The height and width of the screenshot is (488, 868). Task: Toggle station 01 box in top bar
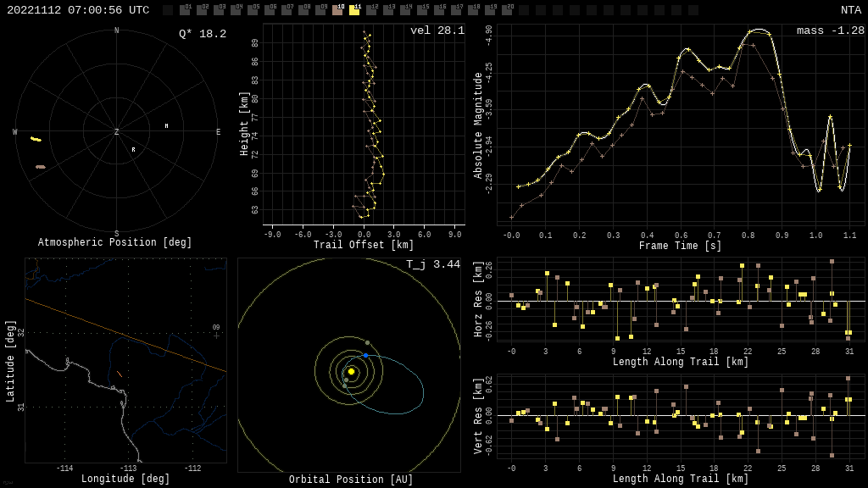tap(185, 10)
